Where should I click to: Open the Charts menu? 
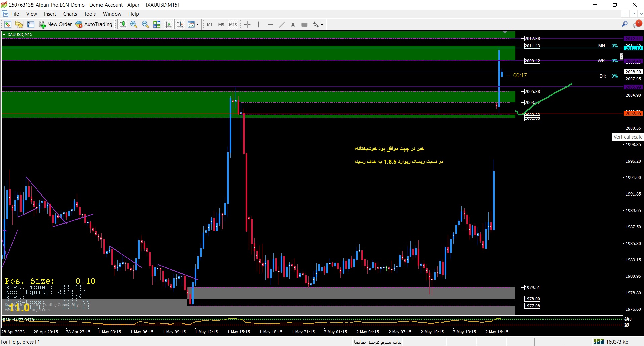[x=70, y=14]
